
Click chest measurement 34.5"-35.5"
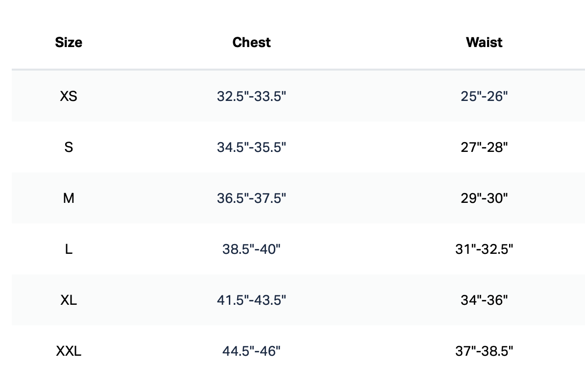tap(251, 147)
